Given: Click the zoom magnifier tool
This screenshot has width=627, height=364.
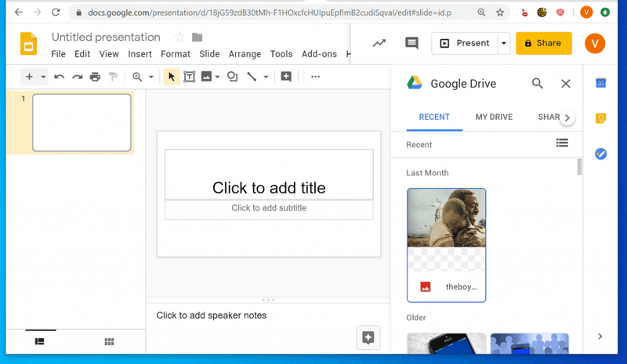Looking at the screenshot, I should (x=137, y=77).
